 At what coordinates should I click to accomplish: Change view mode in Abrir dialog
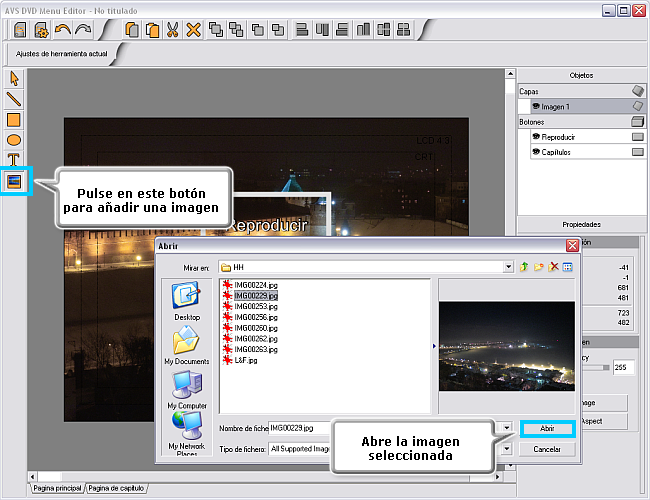tap(568, 267)
